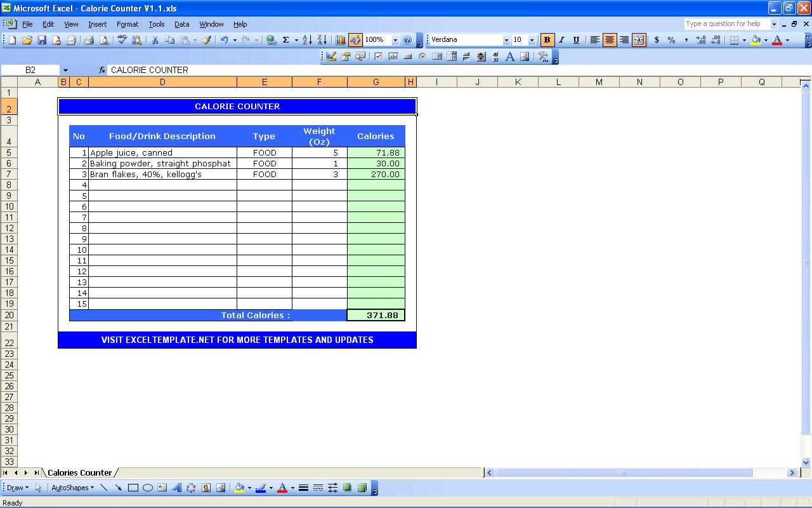
Task: Toggle Bold formatting
Action: 547,40
